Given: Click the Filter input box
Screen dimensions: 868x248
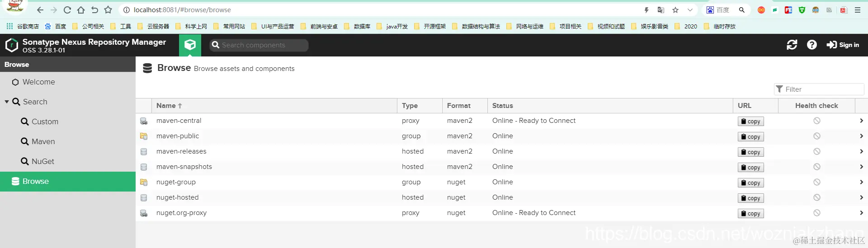Looking at the screenshot, I should [x=819, y=89].
